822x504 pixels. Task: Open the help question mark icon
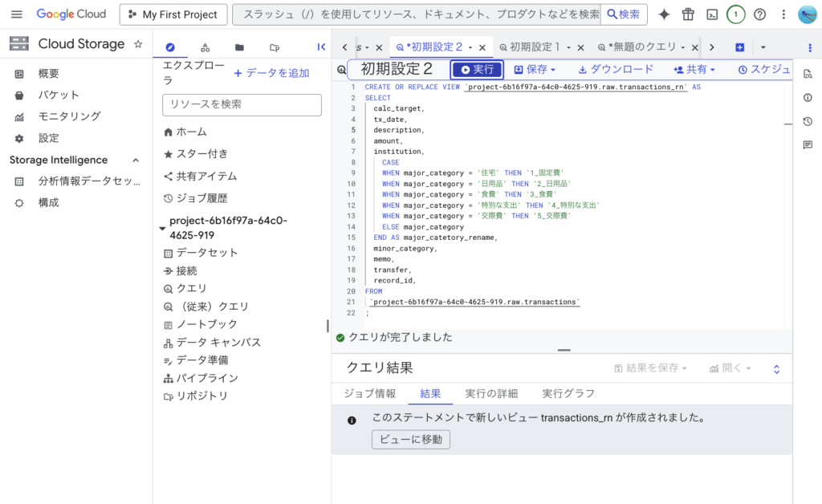759,14
